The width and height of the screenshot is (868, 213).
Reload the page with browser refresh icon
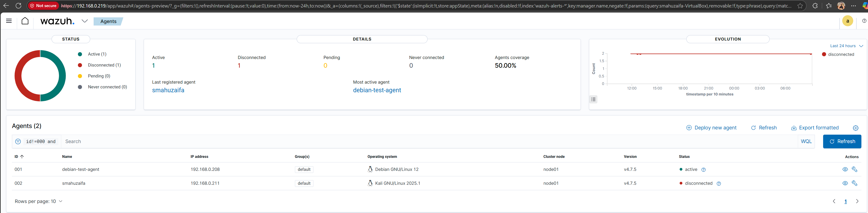coord(18,6)
